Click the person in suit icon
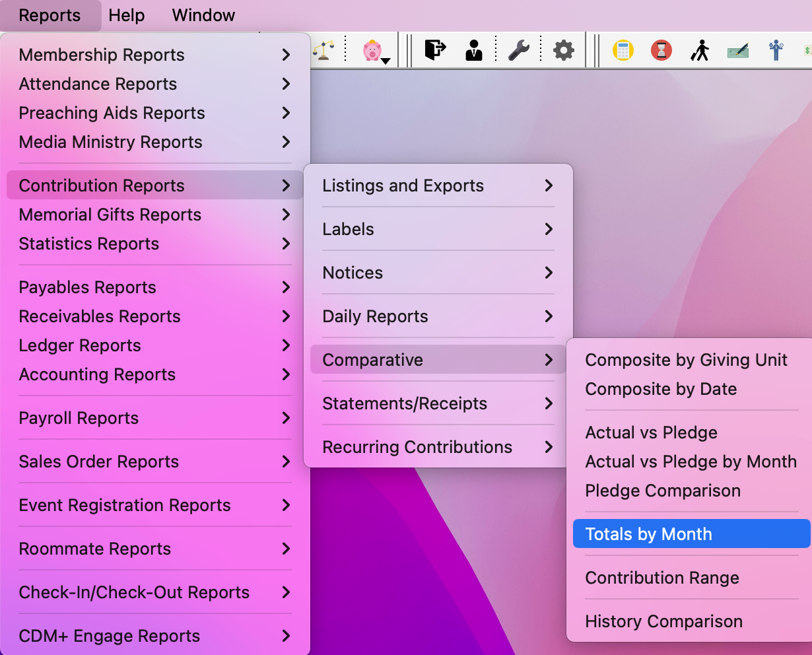The width and height of the screenshot is (812, 655). (473, 50)
